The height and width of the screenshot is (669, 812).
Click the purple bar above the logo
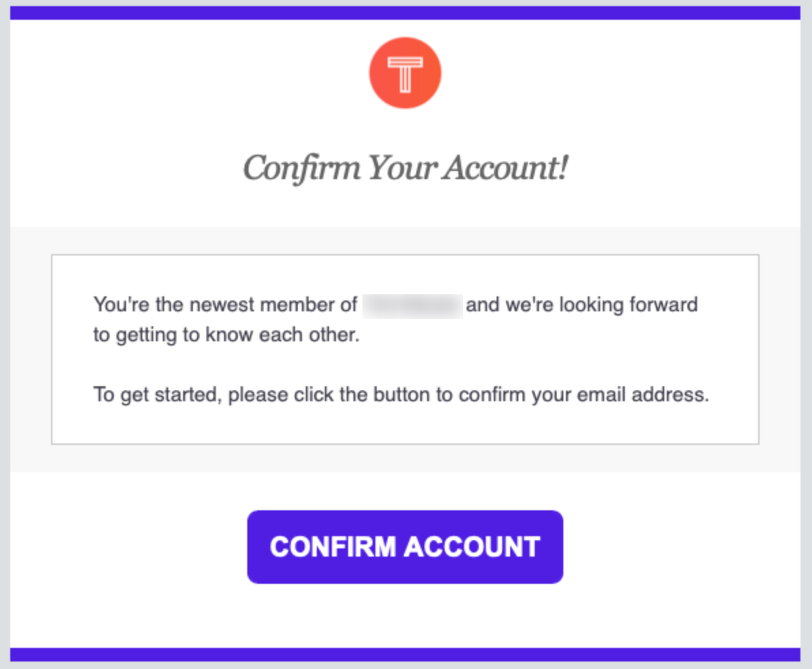click(x=405, y=13)
